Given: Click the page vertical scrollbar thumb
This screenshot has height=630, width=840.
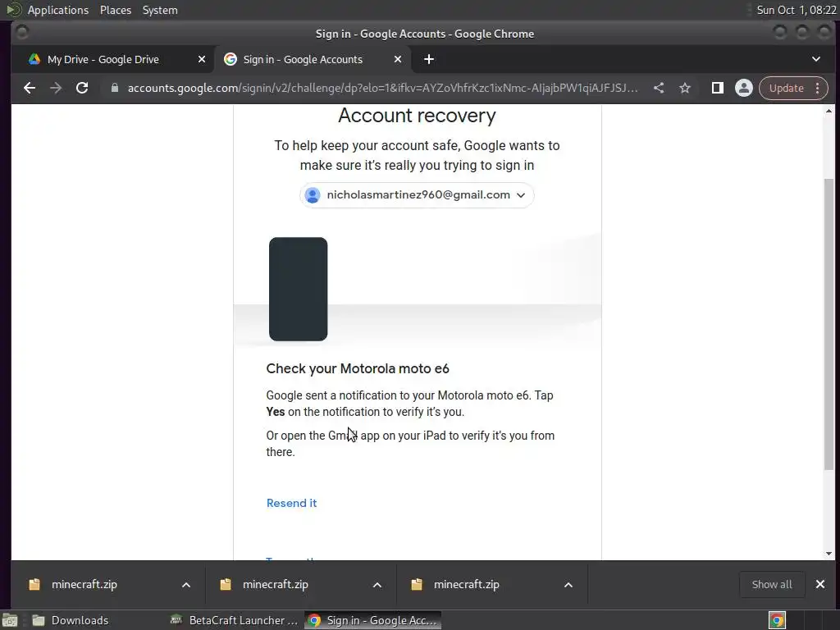Looking at the screenshot, I should 829,324.
